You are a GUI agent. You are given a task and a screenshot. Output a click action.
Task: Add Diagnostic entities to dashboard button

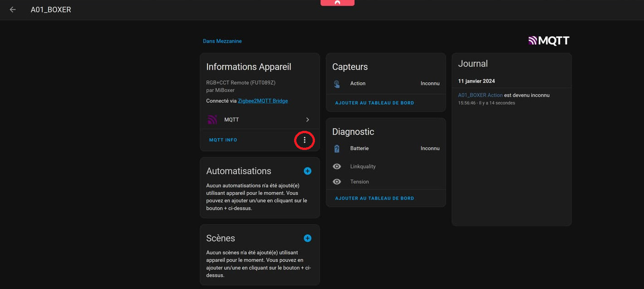tap(374, 199)
